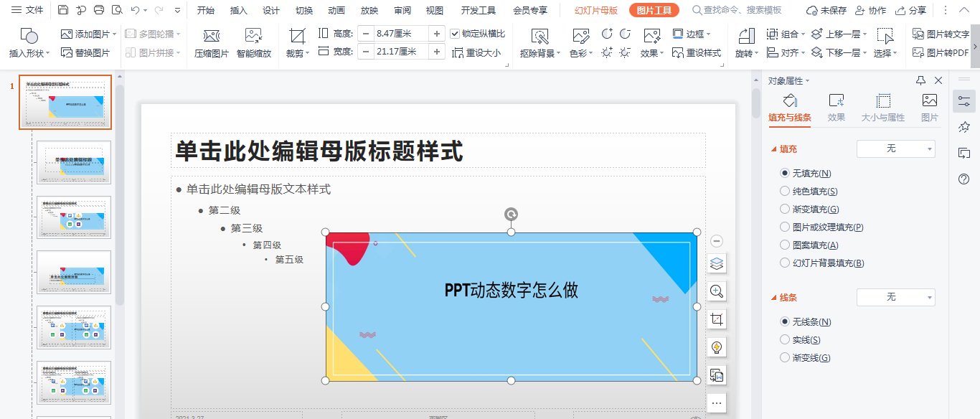Viewport: 980px width, 419px height.
Task: Open the File (文件) menu
Action: (27, 10)
